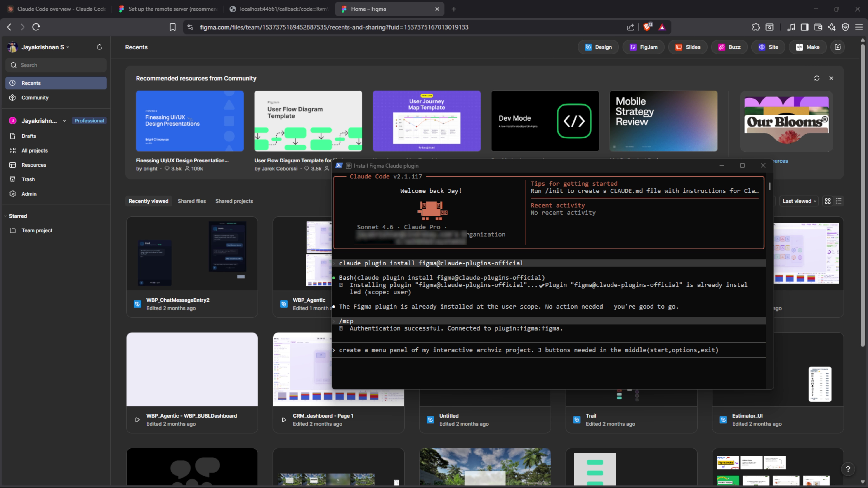Click the import file icon beside Make
Screen dimensions: 868x488
838,47
